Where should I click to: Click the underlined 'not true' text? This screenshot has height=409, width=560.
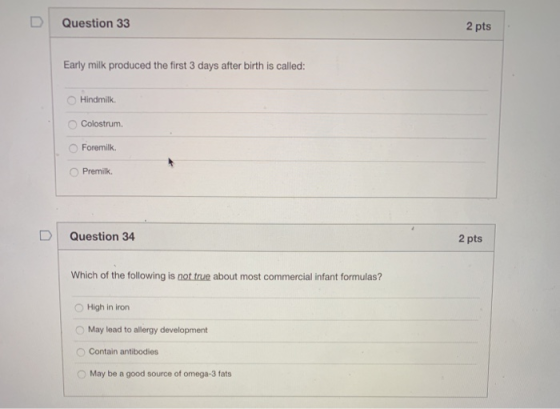[194, 276]
